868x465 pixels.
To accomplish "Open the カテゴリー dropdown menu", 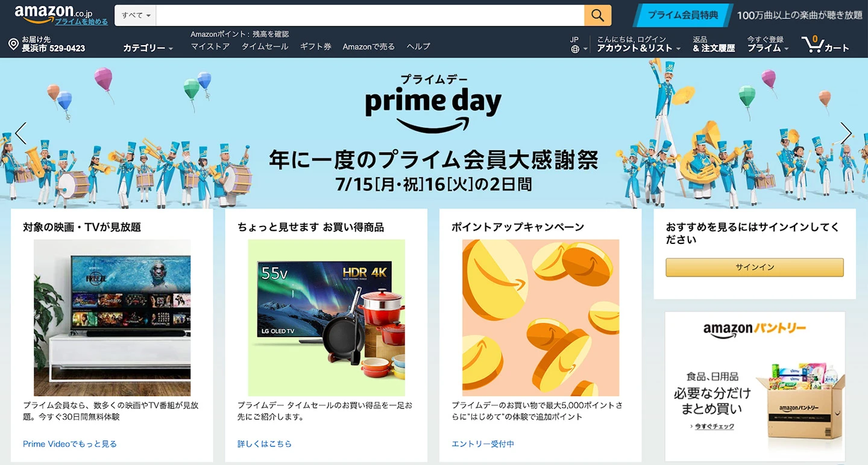I will (x=148, y=48).
